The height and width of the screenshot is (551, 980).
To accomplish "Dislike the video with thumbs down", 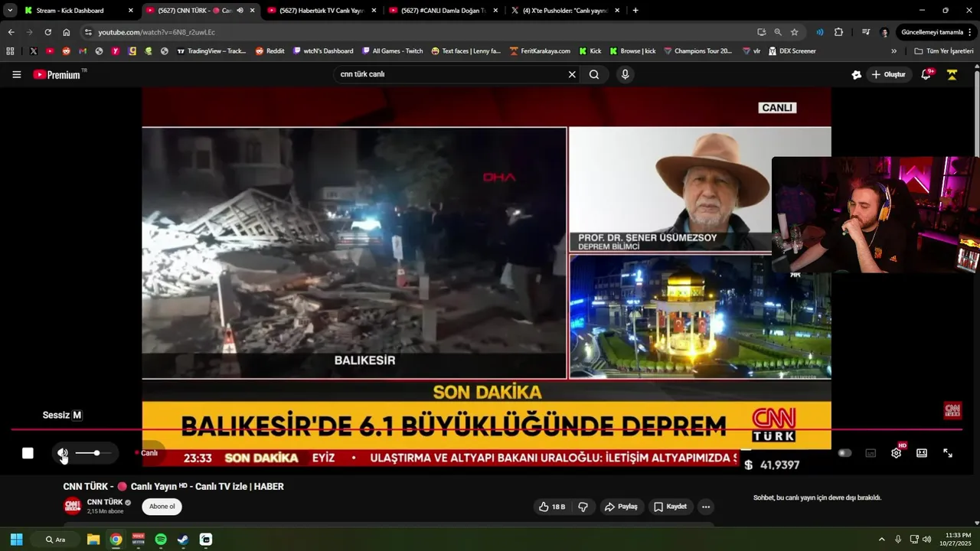I will (583, 507).
